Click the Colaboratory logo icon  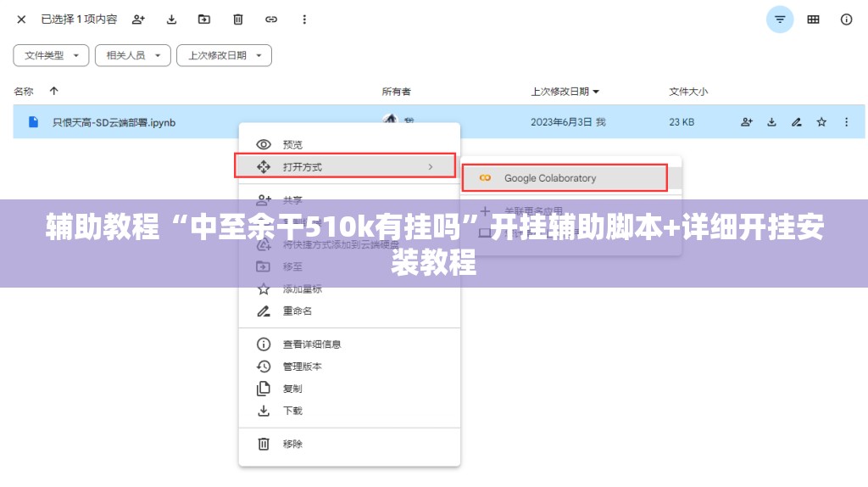485,178
